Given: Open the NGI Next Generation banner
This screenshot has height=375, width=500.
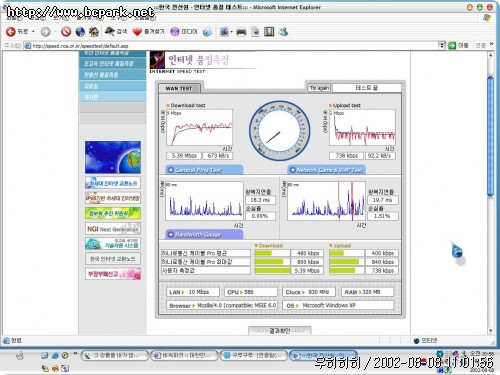Looking at the screenshot, I should tap(113, 229).
